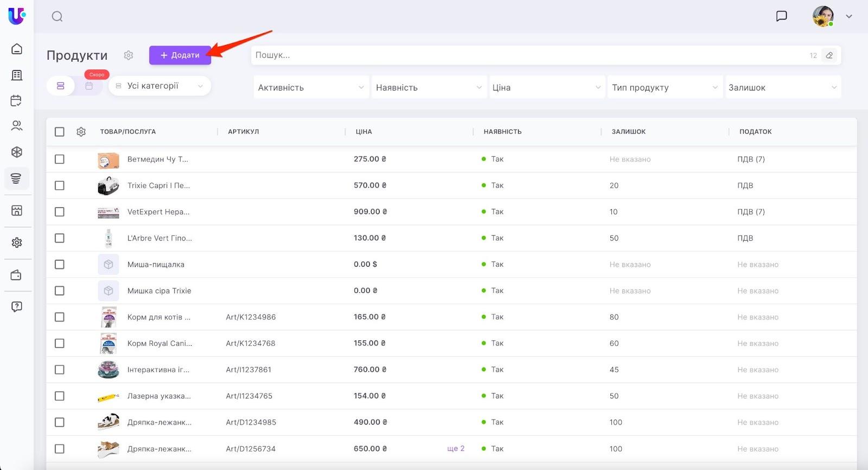
Task: Open the chat messages icon
Action: [x=781, y=16]
